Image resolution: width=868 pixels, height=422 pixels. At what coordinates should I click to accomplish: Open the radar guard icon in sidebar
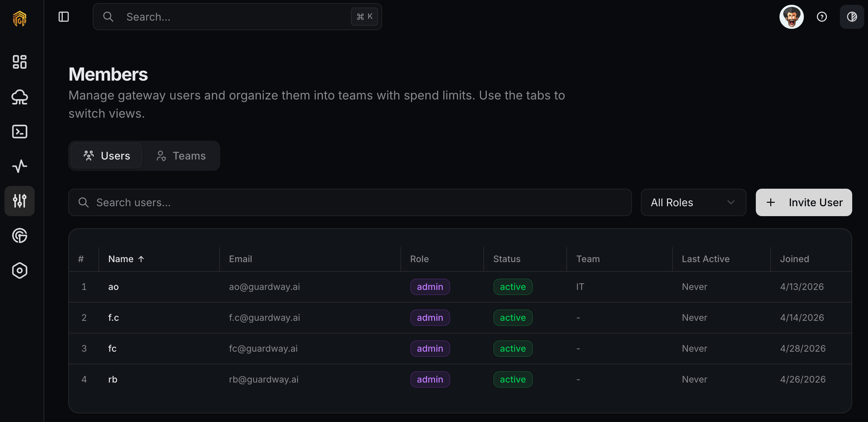point(20,236)
